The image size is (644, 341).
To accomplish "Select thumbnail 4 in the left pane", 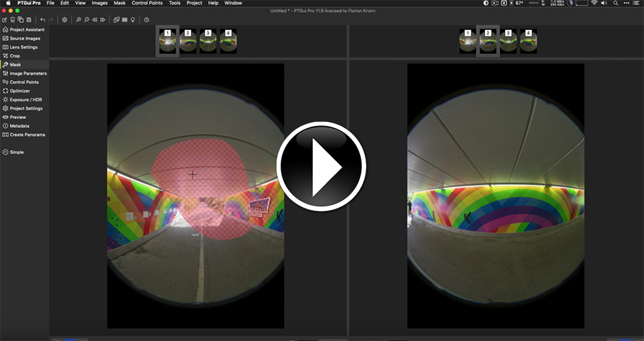I will point(229,41).
